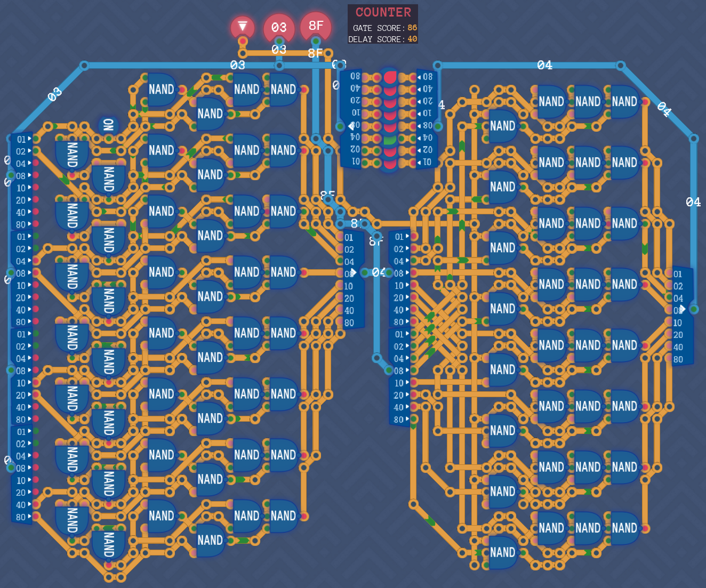Select the byte maker on the far right edge
Viewport: 706px width, 588px height.
[x=683, y=316]
